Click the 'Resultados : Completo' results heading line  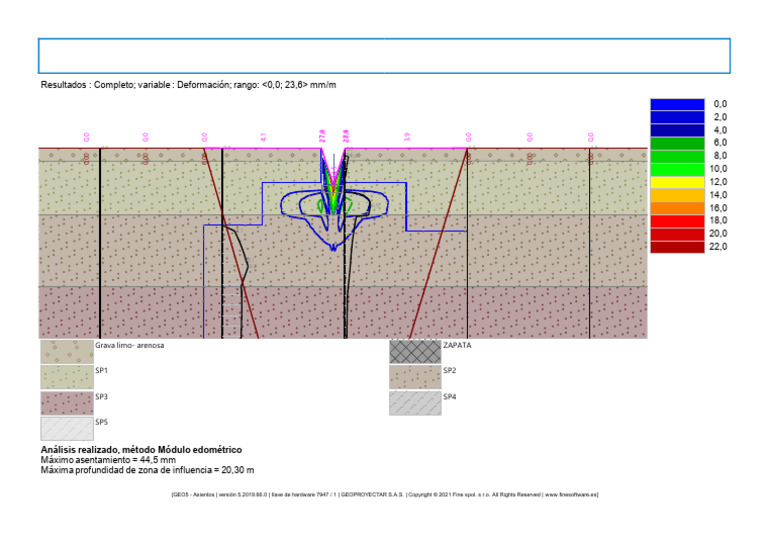point(188,85)
